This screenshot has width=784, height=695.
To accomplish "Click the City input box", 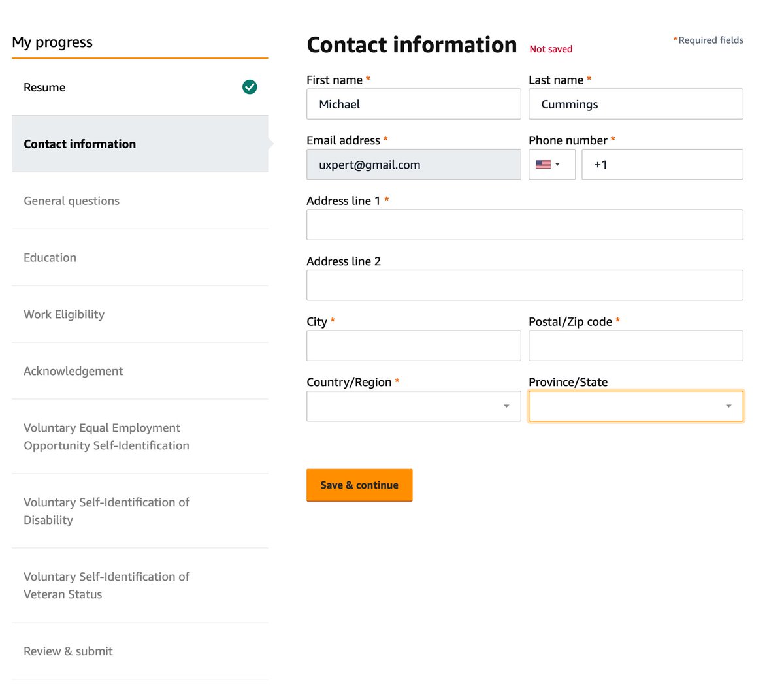I will pos(414,346).
